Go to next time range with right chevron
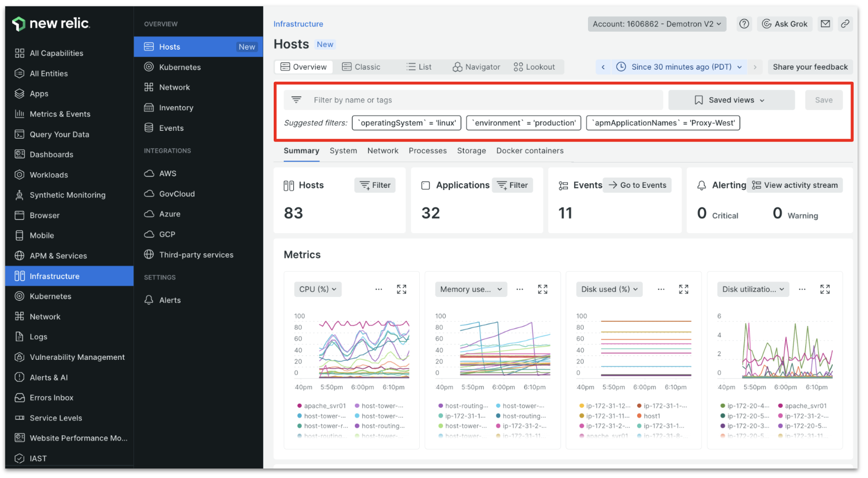 755,67
